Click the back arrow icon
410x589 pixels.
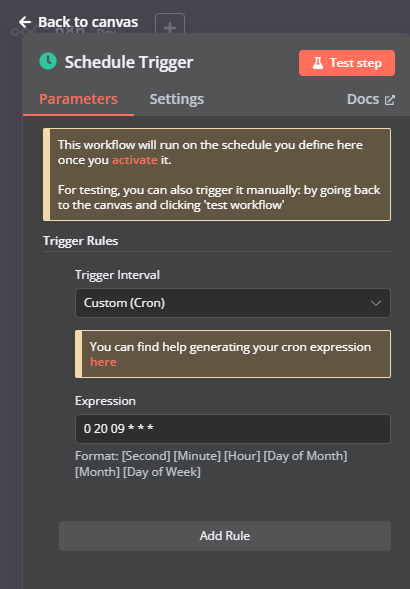tap(25, 22)
